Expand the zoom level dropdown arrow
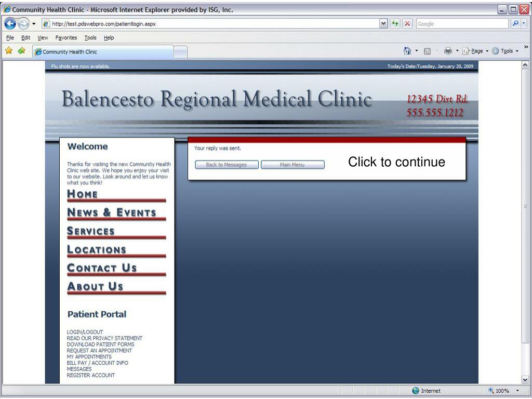This screenshot has height=399, width=532. tap(517, 391)
